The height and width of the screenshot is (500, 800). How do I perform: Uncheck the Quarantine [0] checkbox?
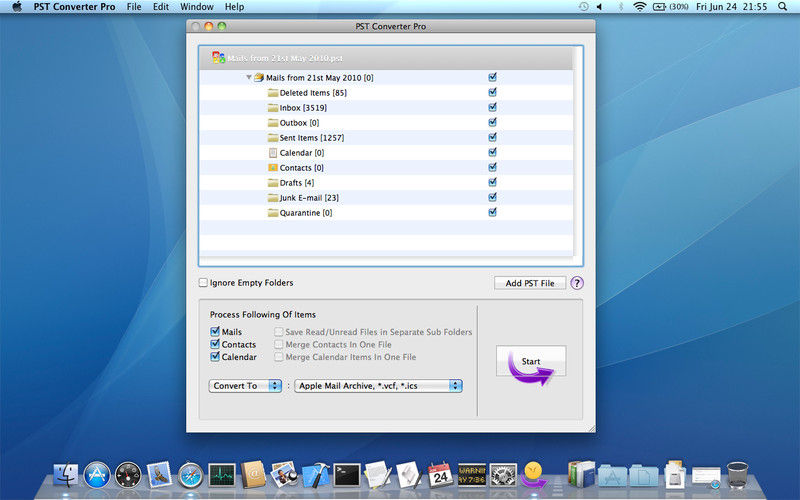(492, 212)
